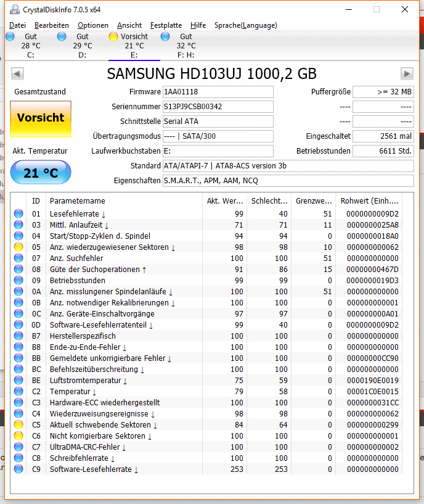Screen dimensions: 424x504
Task: Click the Puffergröße field >= 32 MB
Action: tap(383, 91)
